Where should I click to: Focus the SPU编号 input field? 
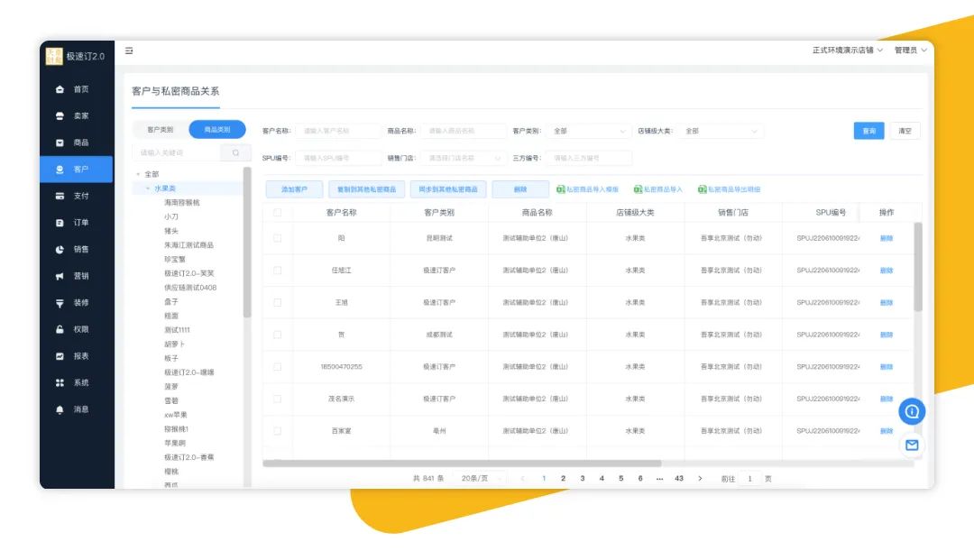coord(338,159)
